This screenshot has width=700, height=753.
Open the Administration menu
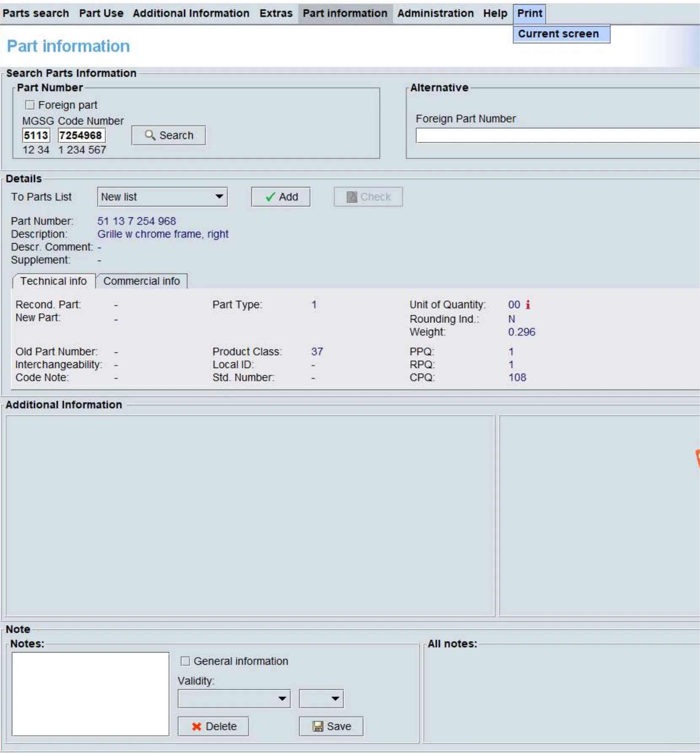coord(435,13)
